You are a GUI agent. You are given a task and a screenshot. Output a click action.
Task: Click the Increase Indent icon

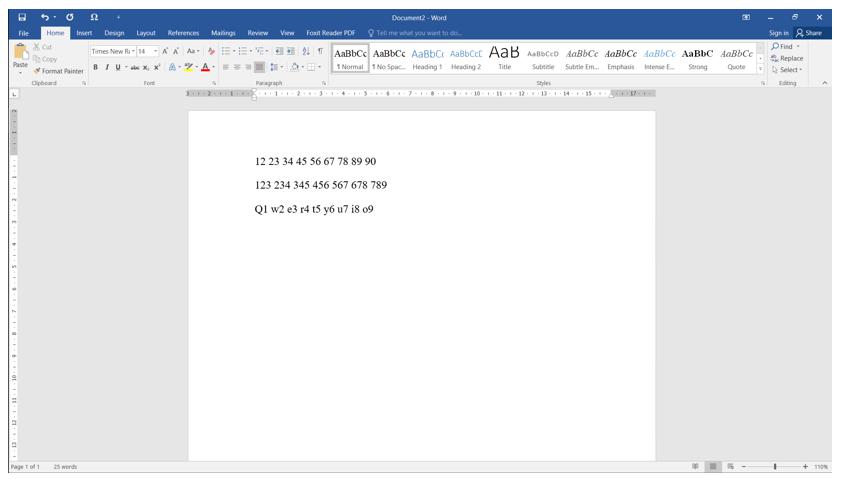pos(288,51)
